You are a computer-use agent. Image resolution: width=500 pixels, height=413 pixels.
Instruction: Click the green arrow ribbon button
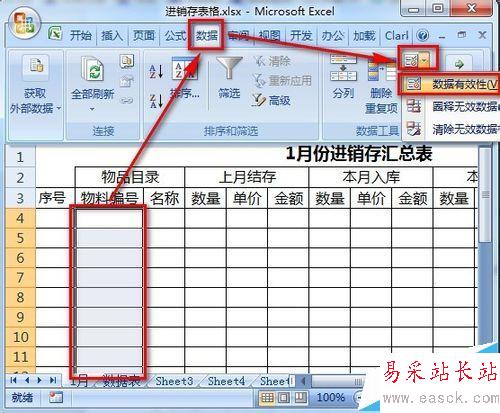459,63
